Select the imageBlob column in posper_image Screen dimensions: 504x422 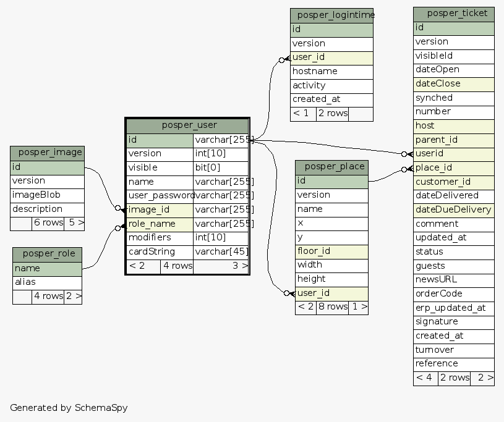(47, 195)
